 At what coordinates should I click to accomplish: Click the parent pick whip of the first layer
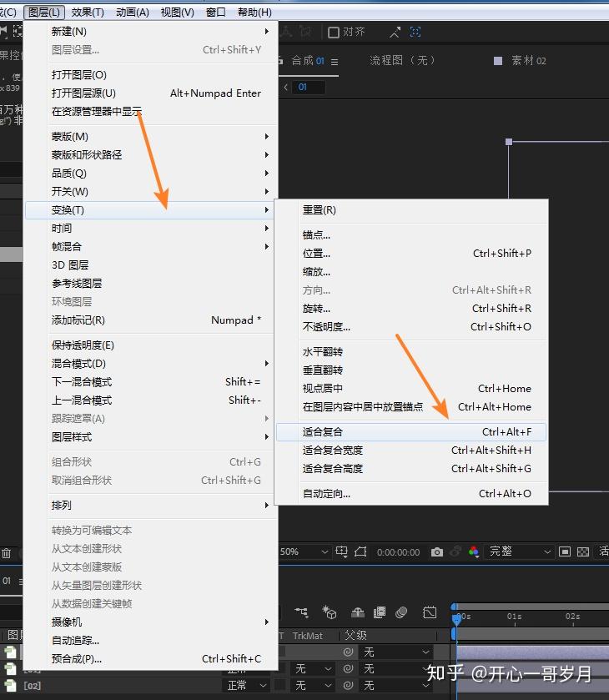pyautogui.click(x=348, y=652)
